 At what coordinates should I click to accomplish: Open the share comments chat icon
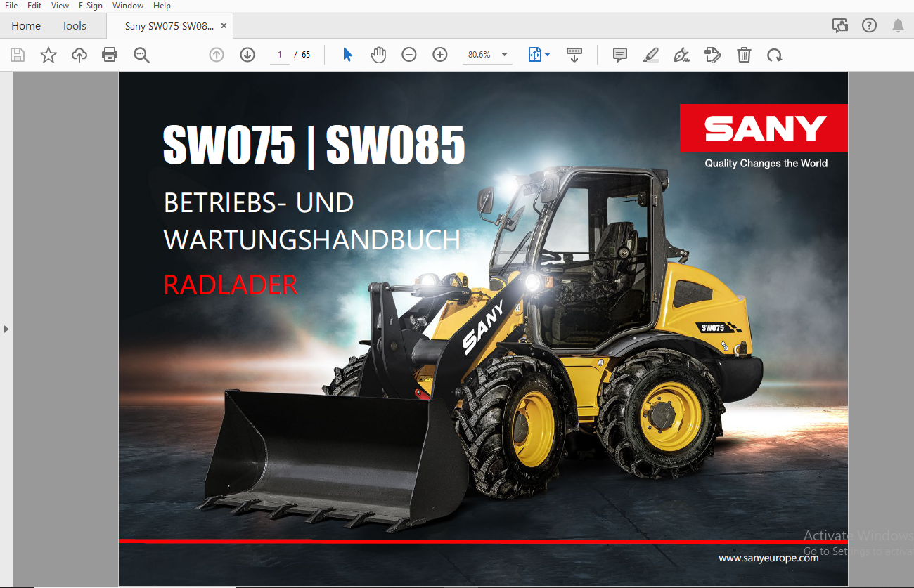840,26
